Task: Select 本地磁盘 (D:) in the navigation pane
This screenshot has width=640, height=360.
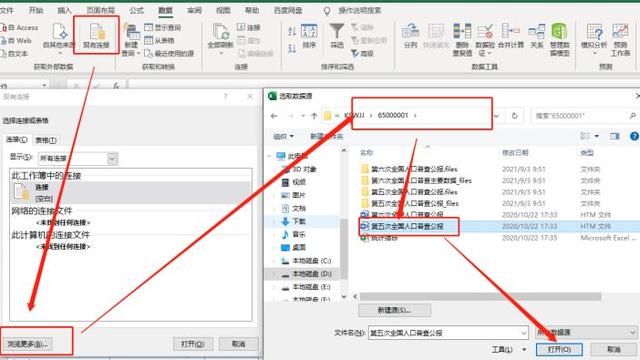Action: tap(312, 274)
